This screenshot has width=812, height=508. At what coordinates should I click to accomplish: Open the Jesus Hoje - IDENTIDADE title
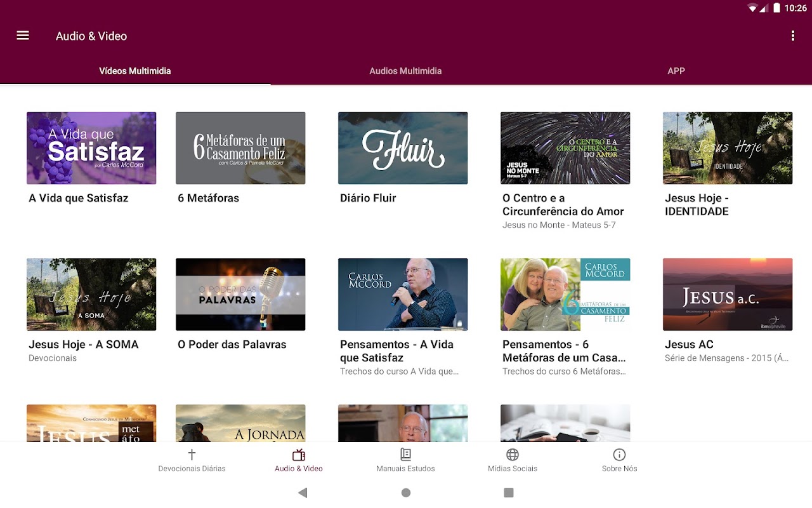(x=697, y=204)
